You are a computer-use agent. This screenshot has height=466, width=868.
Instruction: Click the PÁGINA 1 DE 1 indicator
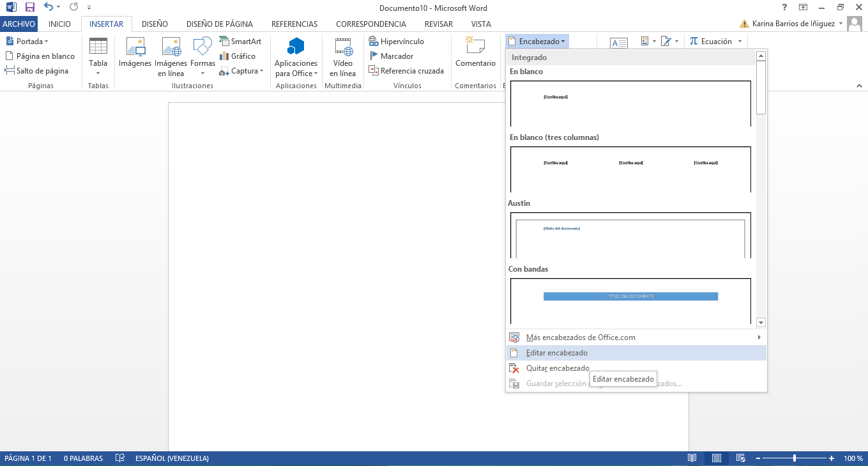click(28, 458)
